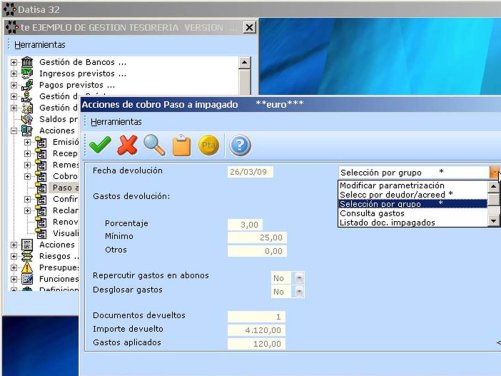Close the tesorería example window

[249, 27]
